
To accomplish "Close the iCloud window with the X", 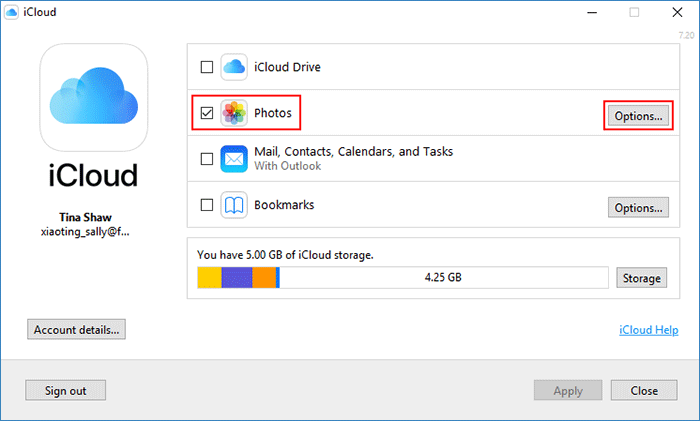I will (x=677, y=13).
